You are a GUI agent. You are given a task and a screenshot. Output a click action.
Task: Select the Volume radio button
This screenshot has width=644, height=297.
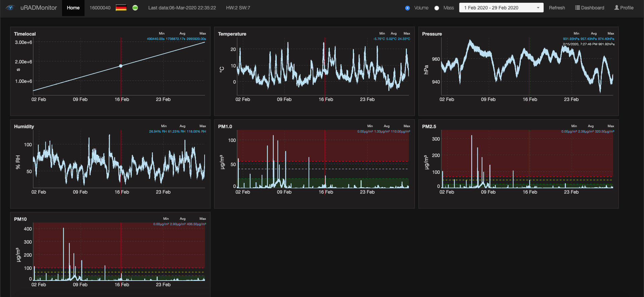(408, 8)
